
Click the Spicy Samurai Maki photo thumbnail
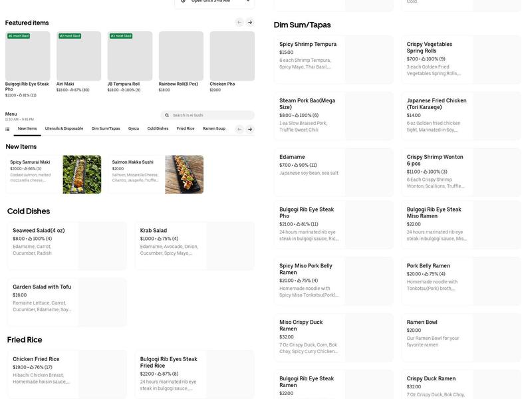click(83, 174)
